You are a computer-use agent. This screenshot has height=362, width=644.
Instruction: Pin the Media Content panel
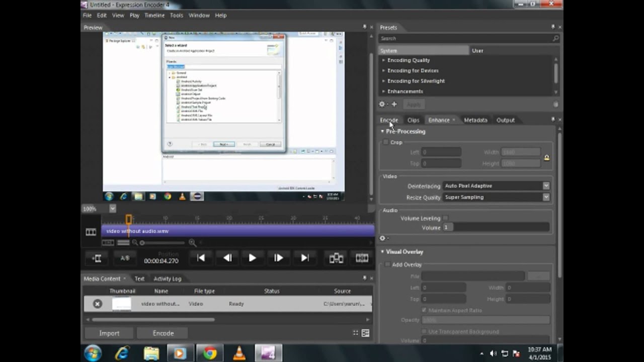pyautogui.click(x=365, y=278)
